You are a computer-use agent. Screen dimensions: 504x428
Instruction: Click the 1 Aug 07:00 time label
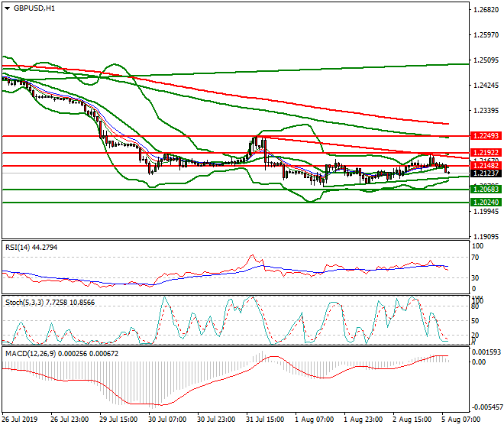tap(315, 420)
